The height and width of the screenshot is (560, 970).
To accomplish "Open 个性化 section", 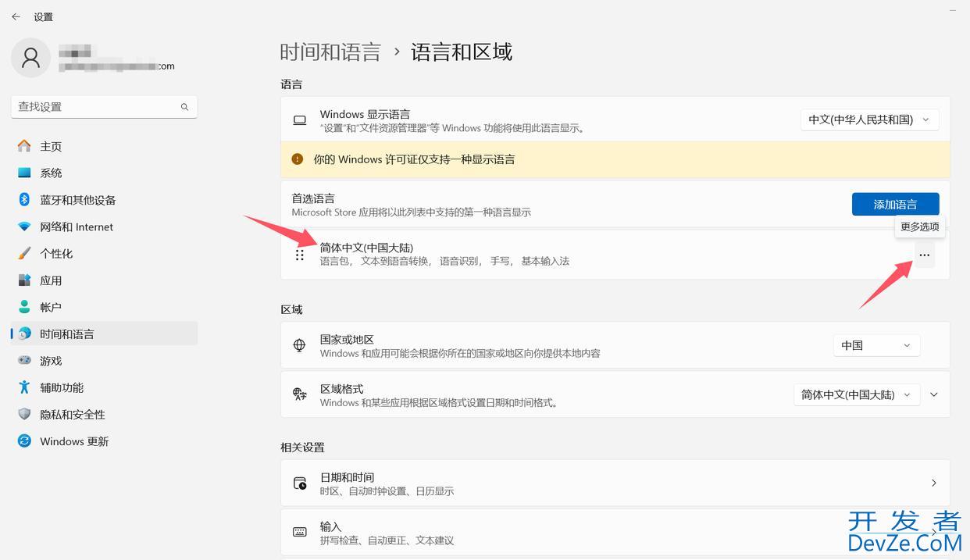I will [x=104, y=253].
